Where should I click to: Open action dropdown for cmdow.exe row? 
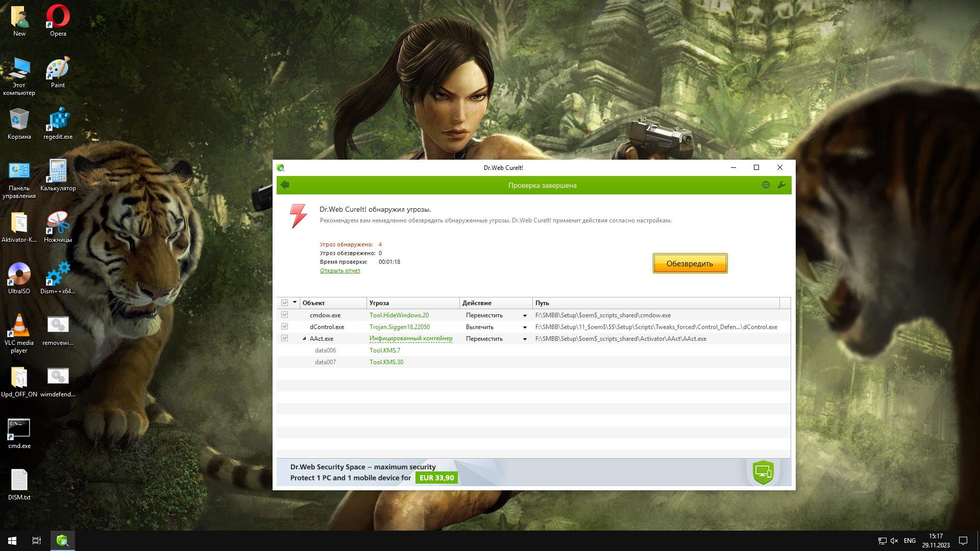tap(525, 316)
